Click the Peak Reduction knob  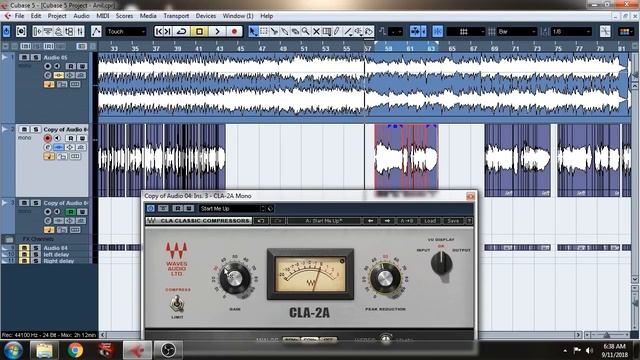coord(384,278)
